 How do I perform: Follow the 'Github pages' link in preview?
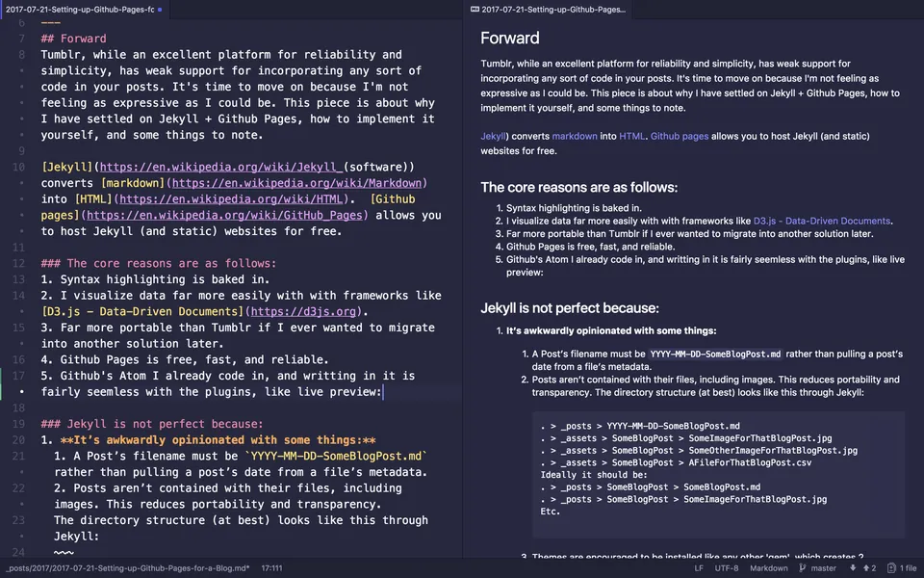click(x=680, y=136)
